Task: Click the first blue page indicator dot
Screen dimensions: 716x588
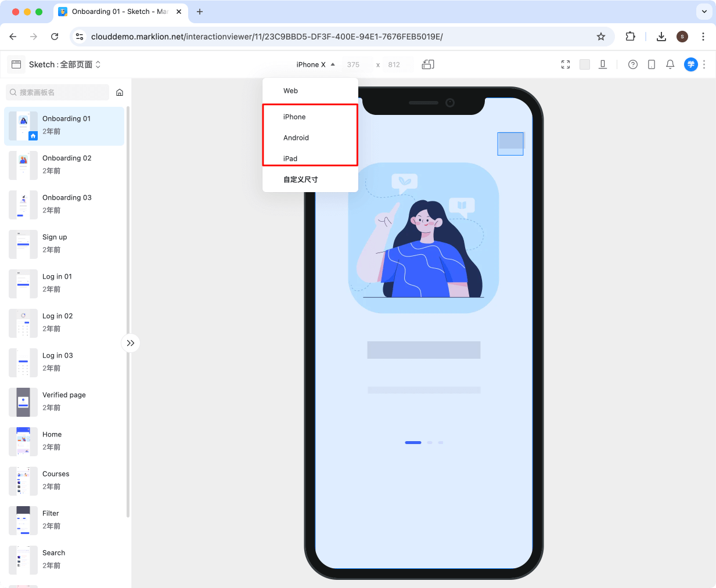Action: coord(413,442)
